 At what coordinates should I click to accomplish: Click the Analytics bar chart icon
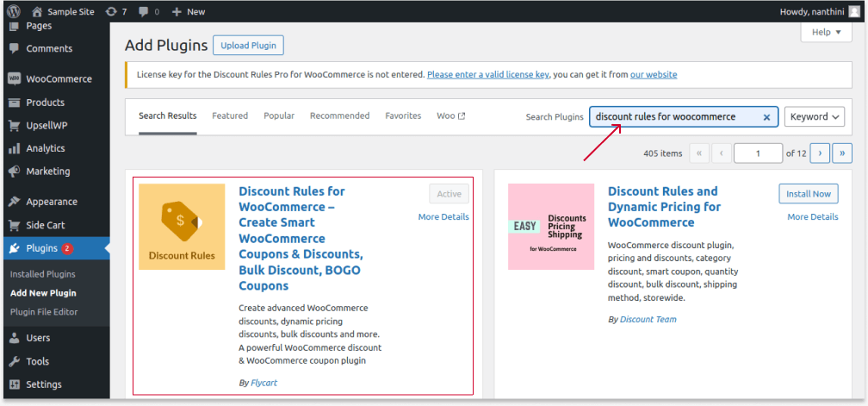(15, 148)
